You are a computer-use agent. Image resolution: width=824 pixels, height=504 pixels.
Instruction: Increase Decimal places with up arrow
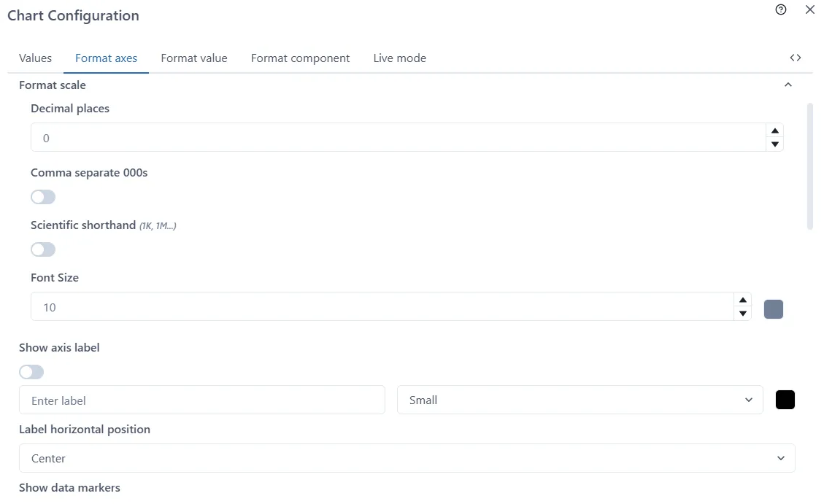point(775,131)
